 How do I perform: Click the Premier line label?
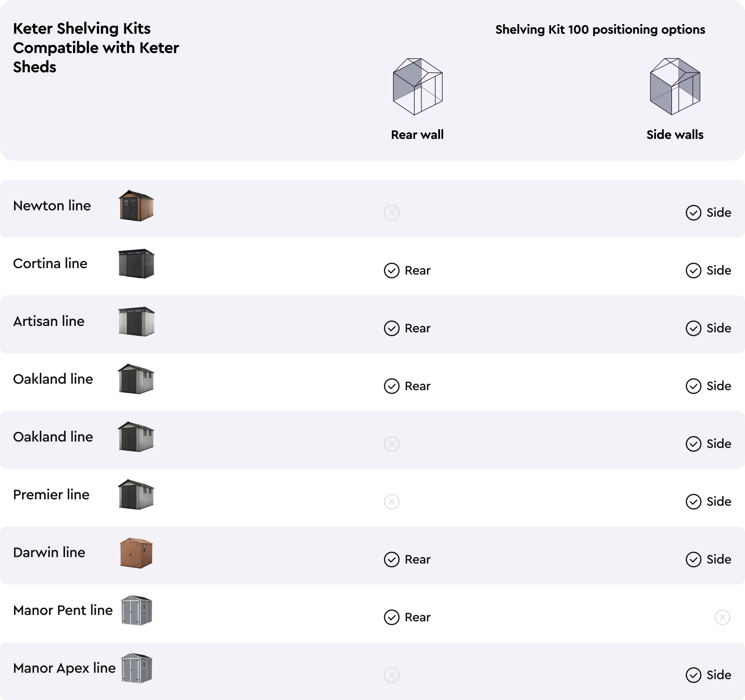(x=51, y=494)
